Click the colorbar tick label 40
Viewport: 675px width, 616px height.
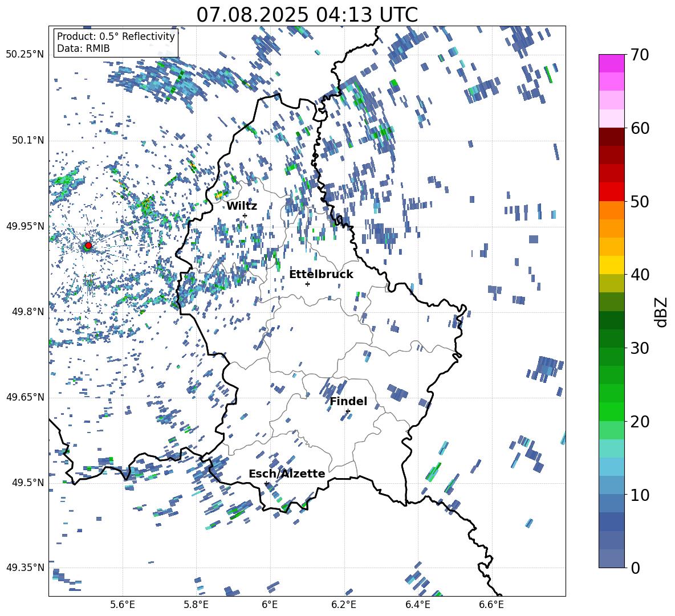coord(640,275)
